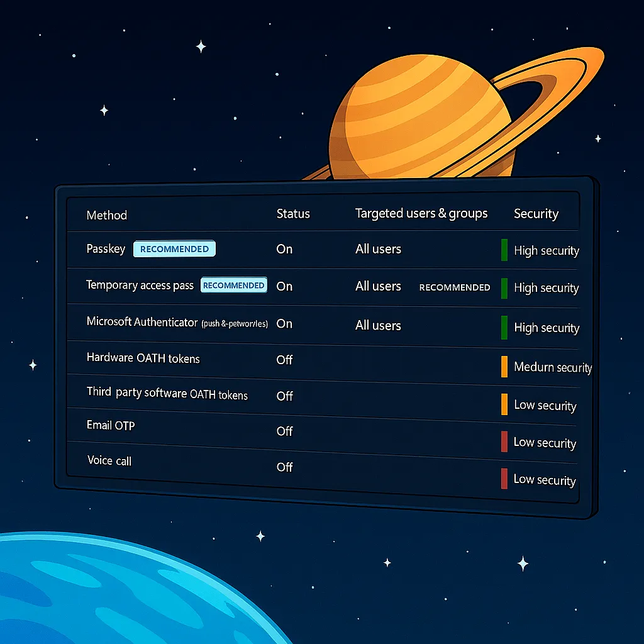Open the Passkey method settings
Screen dimensions: 644x644
click(x=106, y=248)
